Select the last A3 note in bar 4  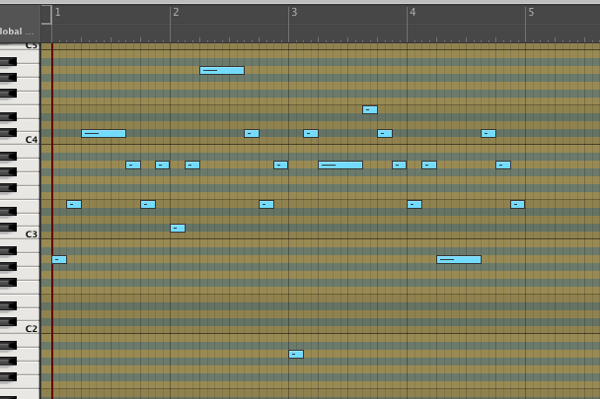click(x=503, y=165)
